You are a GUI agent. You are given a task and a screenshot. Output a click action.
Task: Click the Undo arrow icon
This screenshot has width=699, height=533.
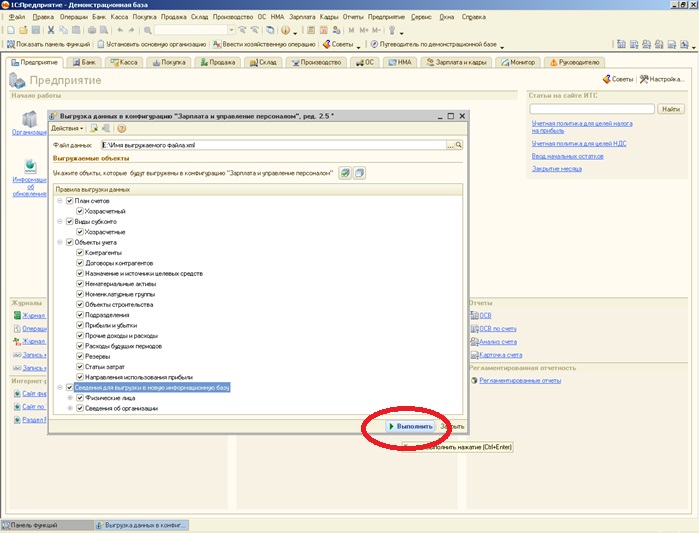coord(120,30)
